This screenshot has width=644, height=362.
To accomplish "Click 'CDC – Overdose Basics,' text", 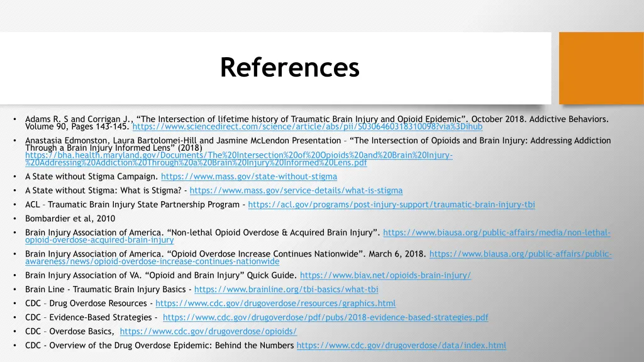I will click(69, 331).
